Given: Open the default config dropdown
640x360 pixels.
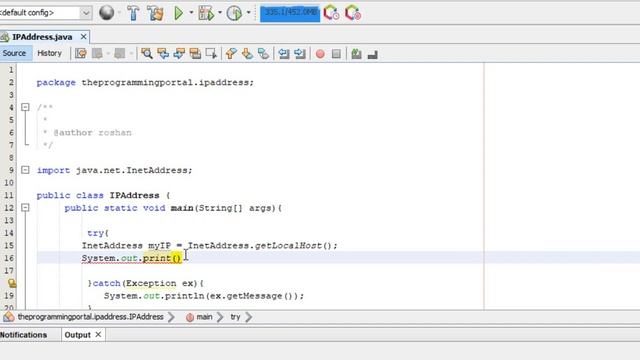Looking at the screenshot, I should click(86, 13).
